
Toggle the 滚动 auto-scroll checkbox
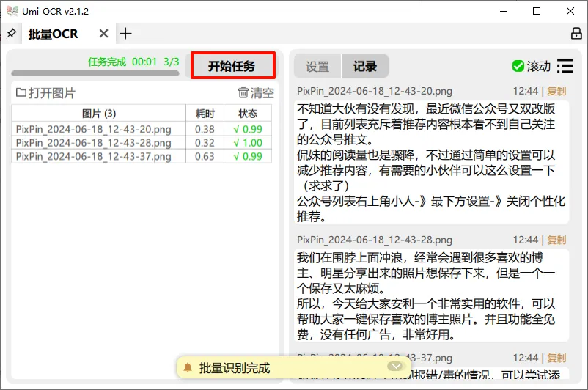click(x=518, y=66)
